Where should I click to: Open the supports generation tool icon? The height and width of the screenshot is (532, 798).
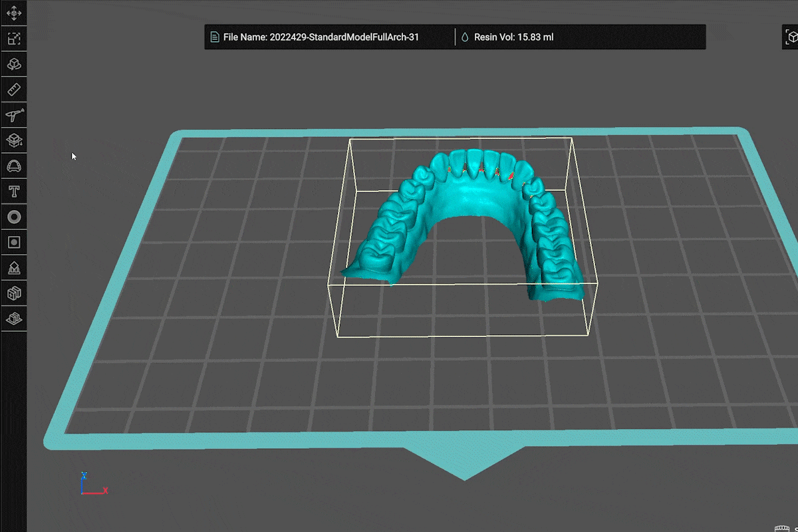(x=13, y=267)
